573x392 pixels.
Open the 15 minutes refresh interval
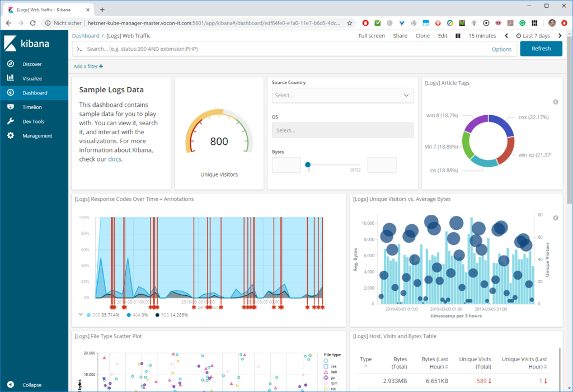click(x=482, y=36)
